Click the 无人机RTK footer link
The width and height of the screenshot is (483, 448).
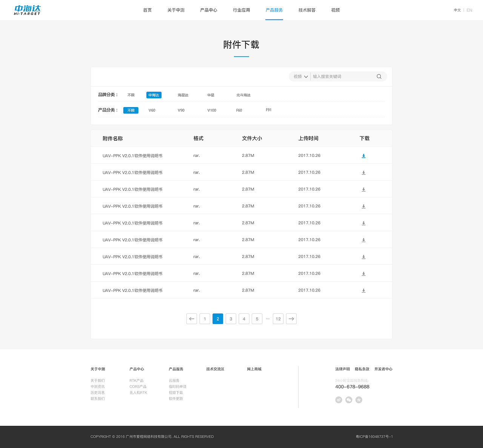pyautogui.click(x=138, y=392)
